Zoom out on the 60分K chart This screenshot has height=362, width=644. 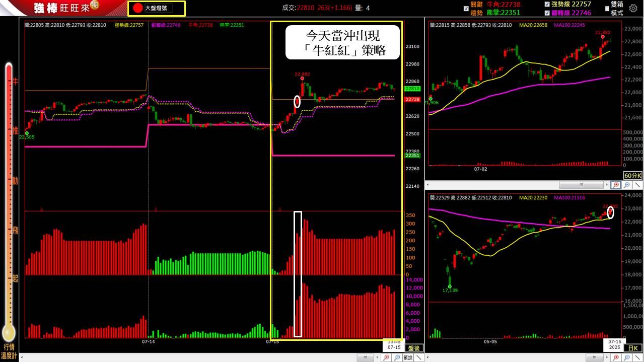pyautogui.click(x=627, y=185)
